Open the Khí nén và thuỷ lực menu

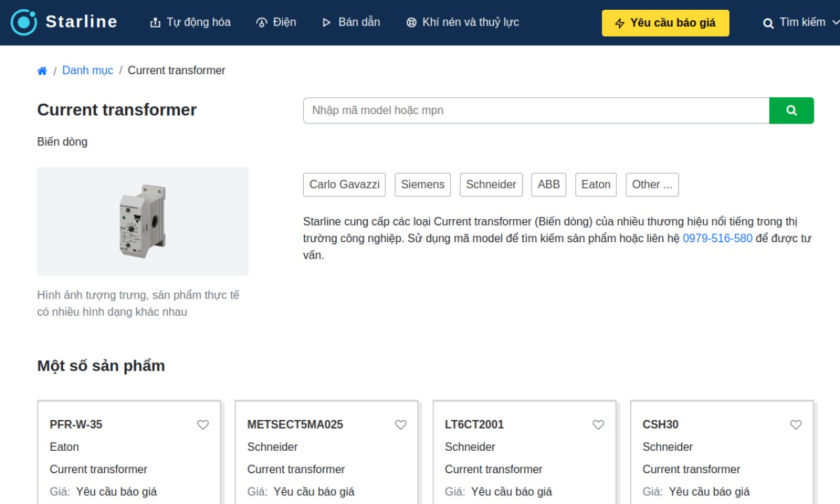pos(463,22)
